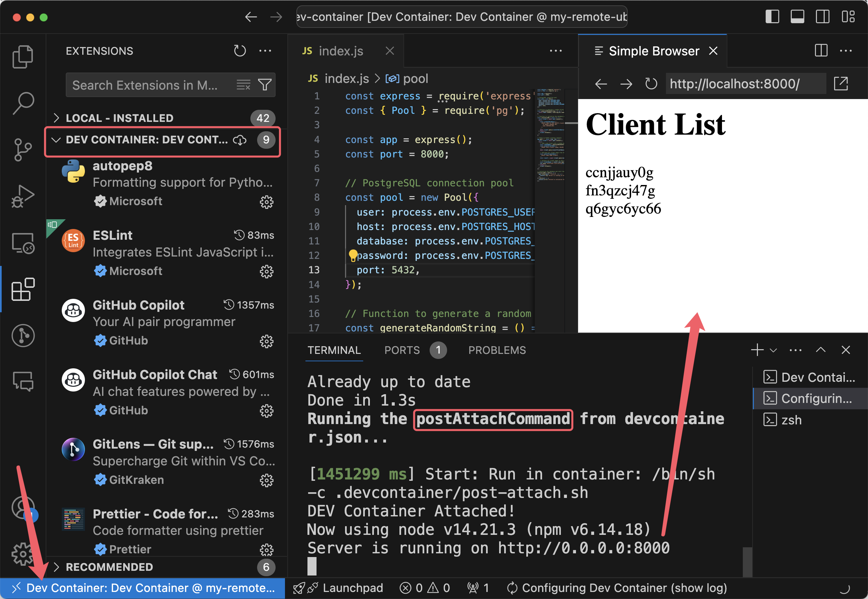Create a new terminal with the plus icon
This screenshot has width=868, height=599.
[757, 350]
